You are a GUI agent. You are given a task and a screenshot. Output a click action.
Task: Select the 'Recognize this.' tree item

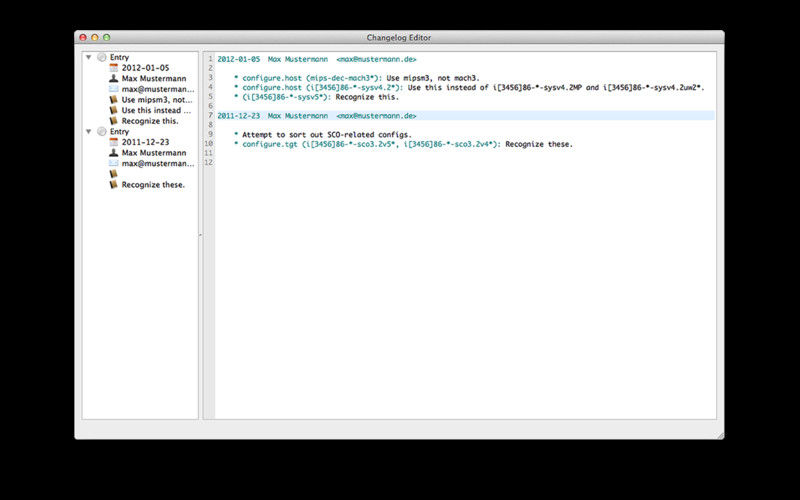[x=150, y=121]
